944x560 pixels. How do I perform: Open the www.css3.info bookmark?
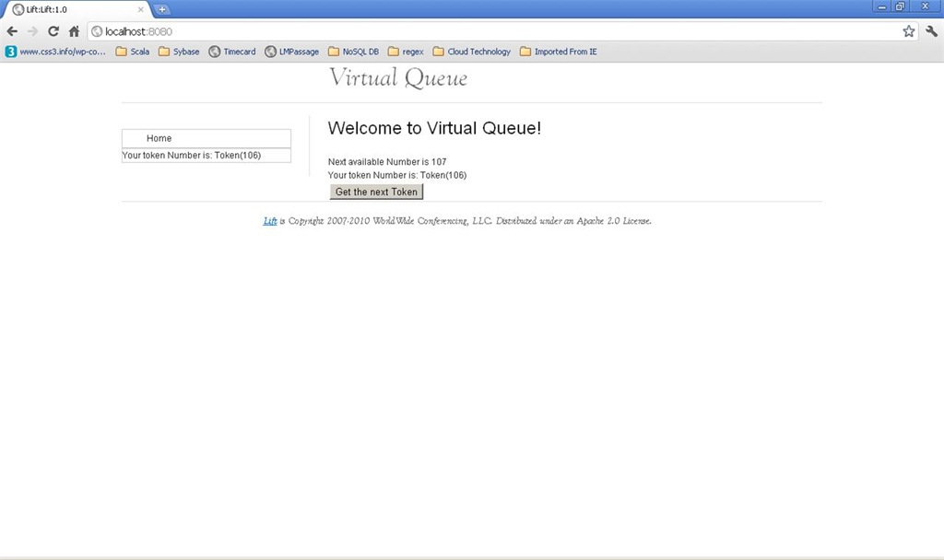[55, 52]
